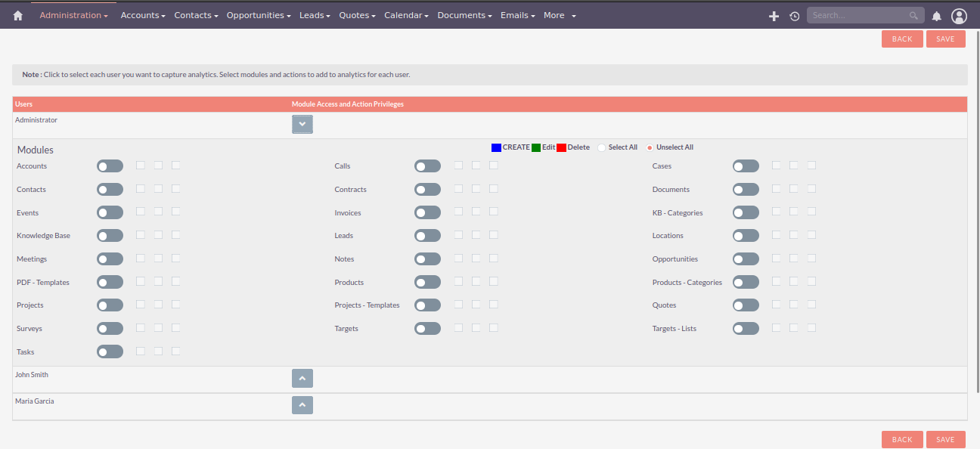The image size is (980, 449).
Task: Click the plus quick-create icon
Action: coord(774,16)
